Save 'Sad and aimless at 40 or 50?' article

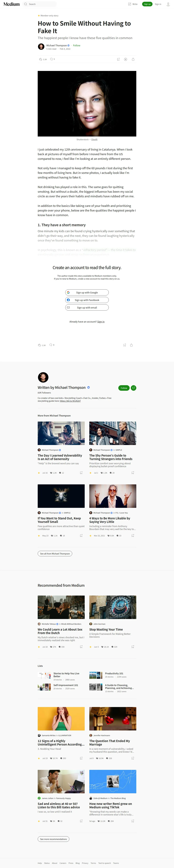click(81, 821)
